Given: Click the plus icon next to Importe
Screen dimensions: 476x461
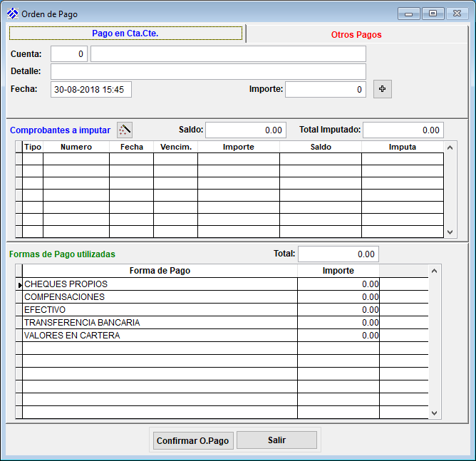Looking at the screenshot, I should point(383,89).
